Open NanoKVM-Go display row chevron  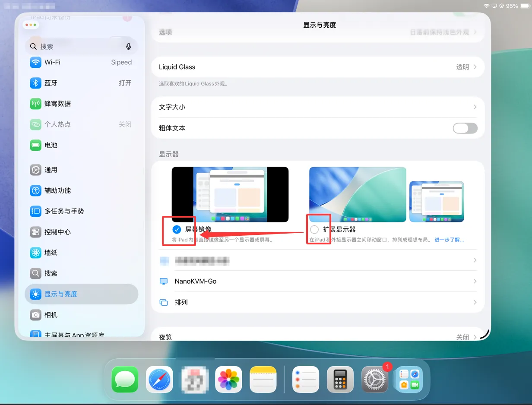(x=475, y=281)
